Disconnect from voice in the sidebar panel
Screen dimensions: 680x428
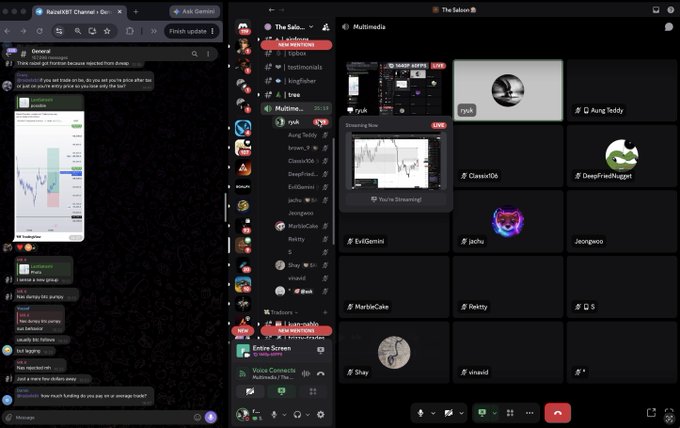tap(320, 373)
